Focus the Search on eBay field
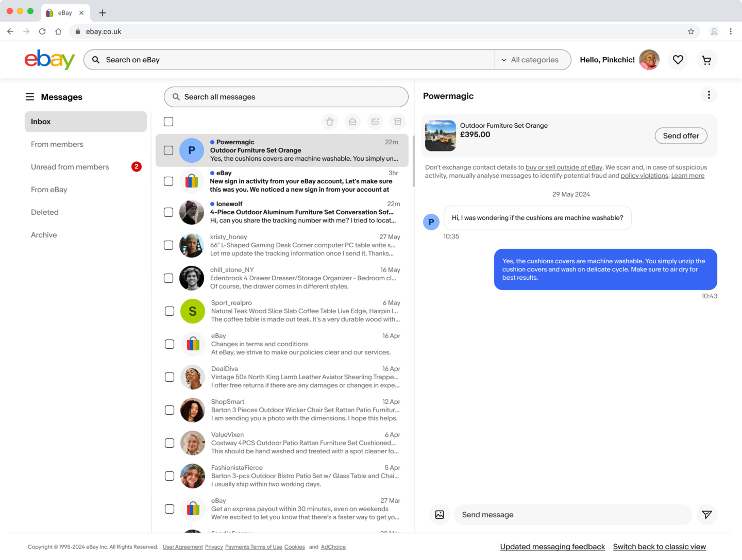 289,60
